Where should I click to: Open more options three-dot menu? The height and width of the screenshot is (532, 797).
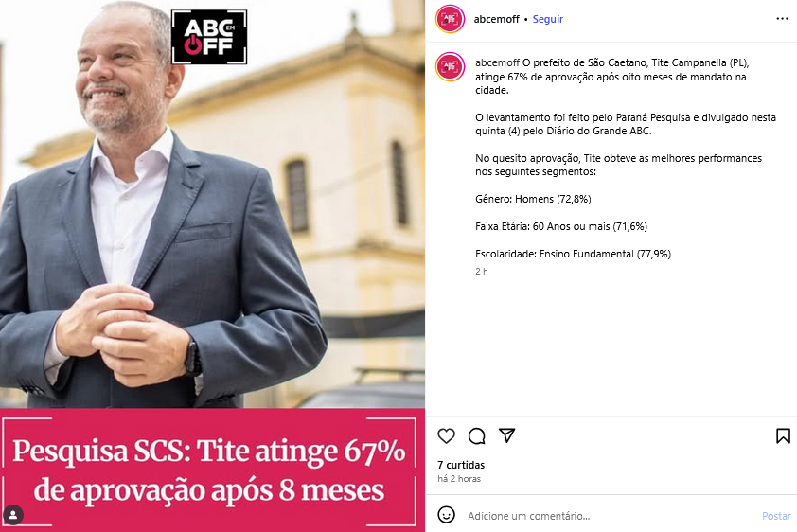[782, 19]
